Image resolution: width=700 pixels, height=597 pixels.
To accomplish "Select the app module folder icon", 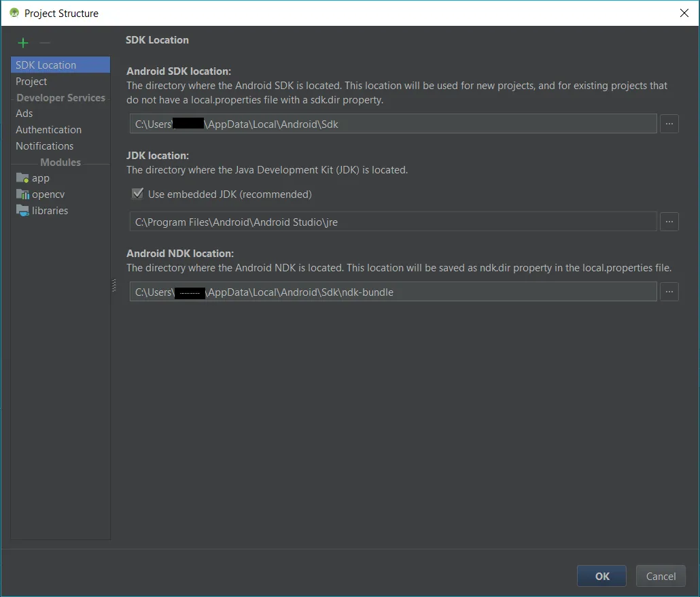I will (22, 177).
